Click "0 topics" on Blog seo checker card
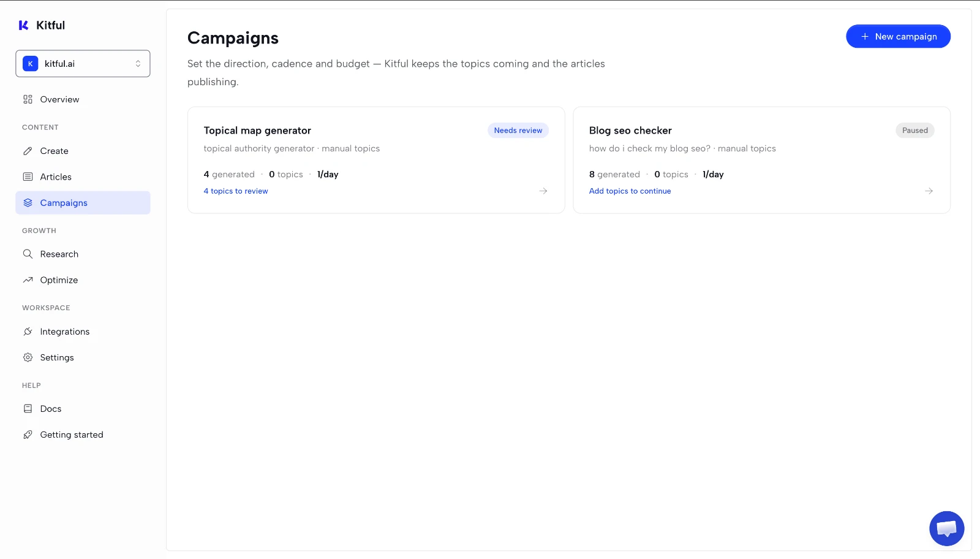The height and width of the screenshot is (559, 980). pyautogui.click(x=671, y=175)
